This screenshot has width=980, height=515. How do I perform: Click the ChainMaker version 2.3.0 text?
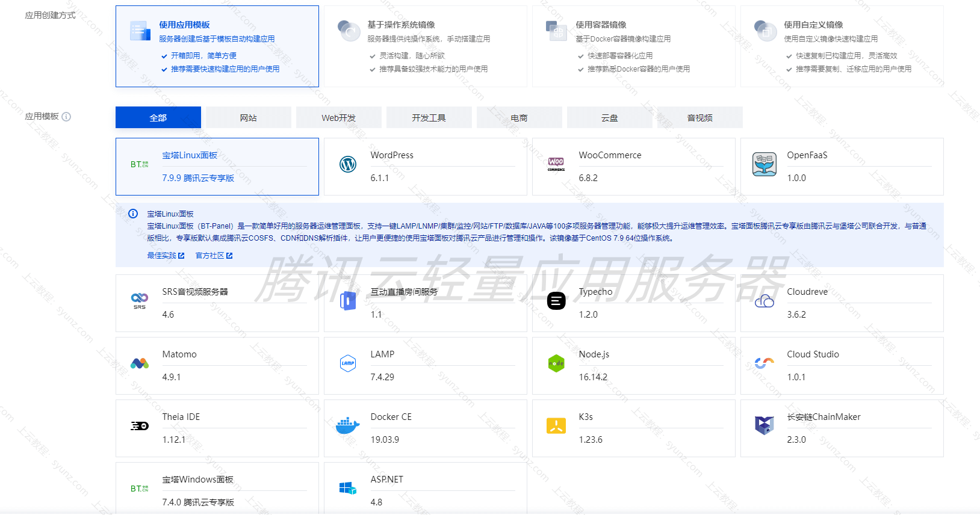[796, 440]
